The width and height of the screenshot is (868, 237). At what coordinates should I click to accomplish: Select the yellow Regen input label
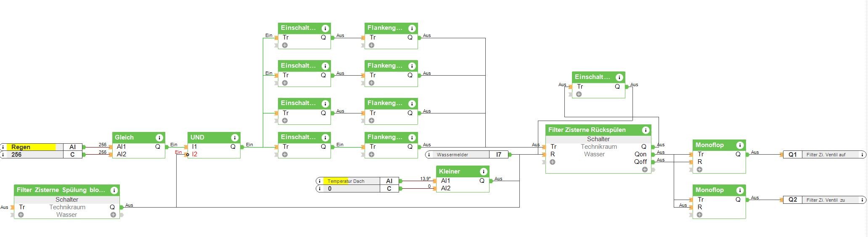[x=31, y=147]
